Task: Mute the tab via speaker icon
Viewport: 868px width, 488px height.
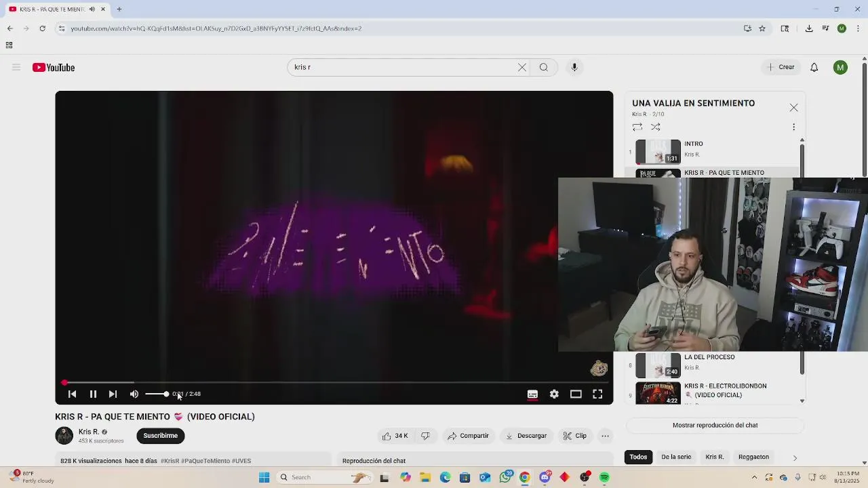Action: (92, 9)
